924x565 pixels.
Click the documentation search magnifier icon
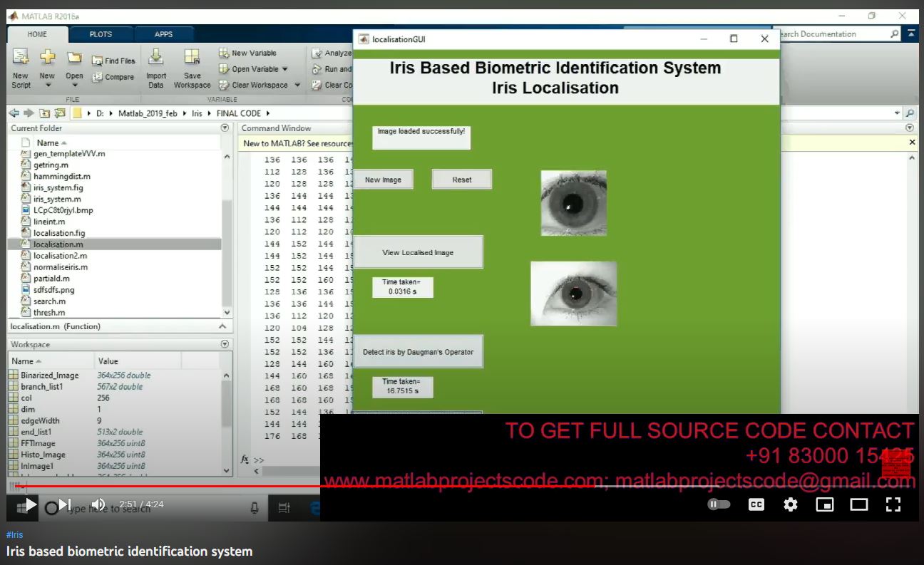[x=895, y=33]
